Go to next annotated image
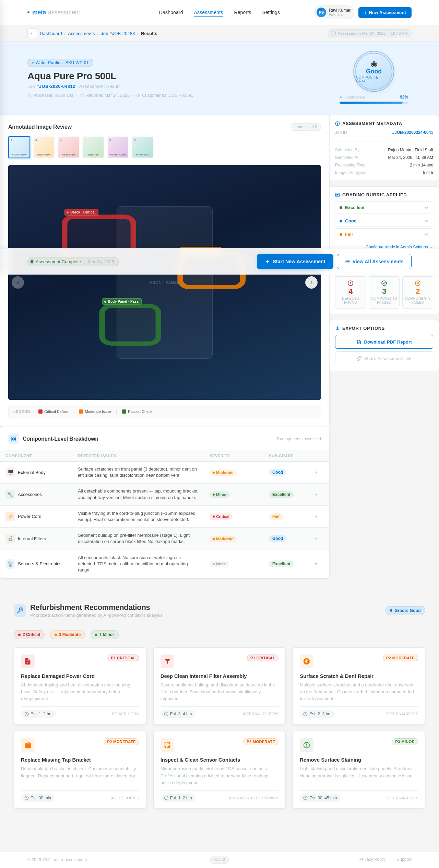The image size is (439, 868). coord(311,282)
